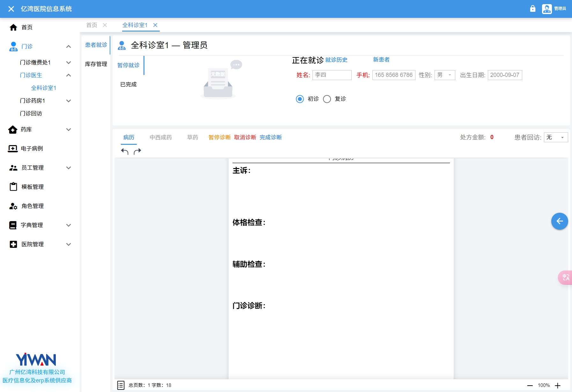The image size is (572, 392).
Task: Open the 性别 dropdown
Action: click(x=445, y=75)
